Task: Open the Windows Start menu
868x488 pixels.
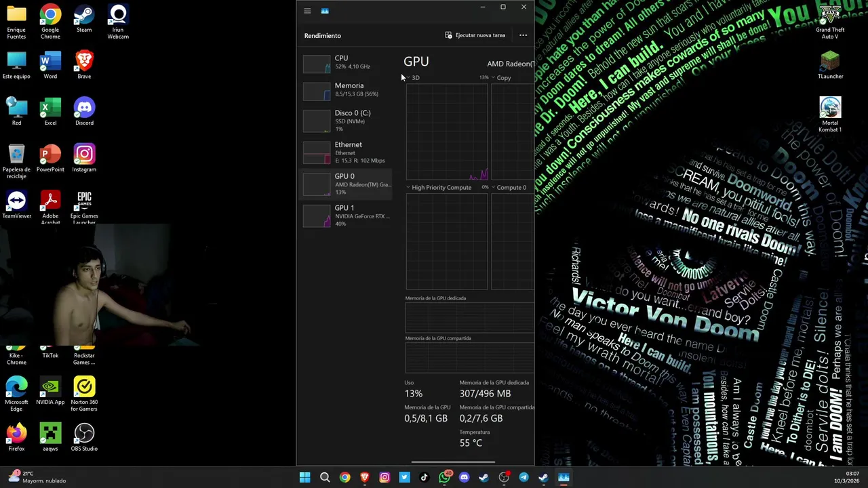Action: (x=305, y=477)
